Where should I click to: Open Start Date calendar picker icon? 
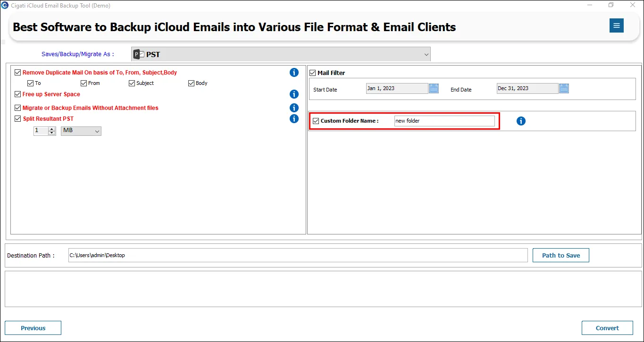click(x=434, y=88)
